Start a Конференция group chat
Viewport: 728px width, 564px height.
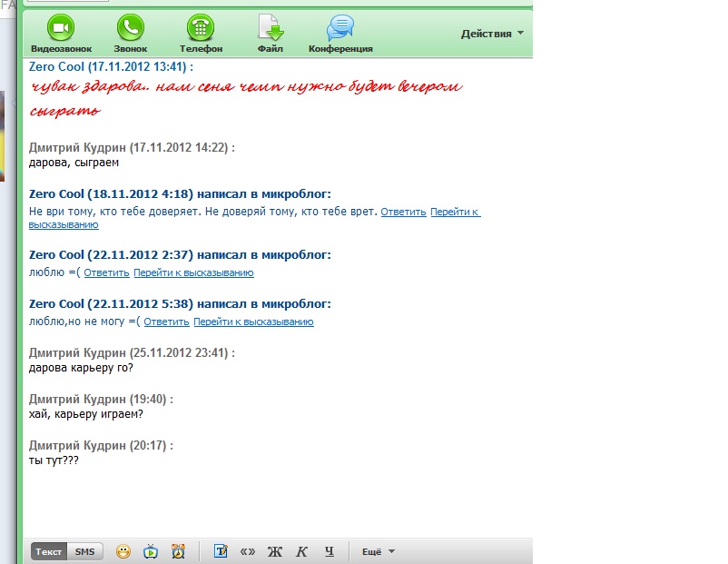340,29
